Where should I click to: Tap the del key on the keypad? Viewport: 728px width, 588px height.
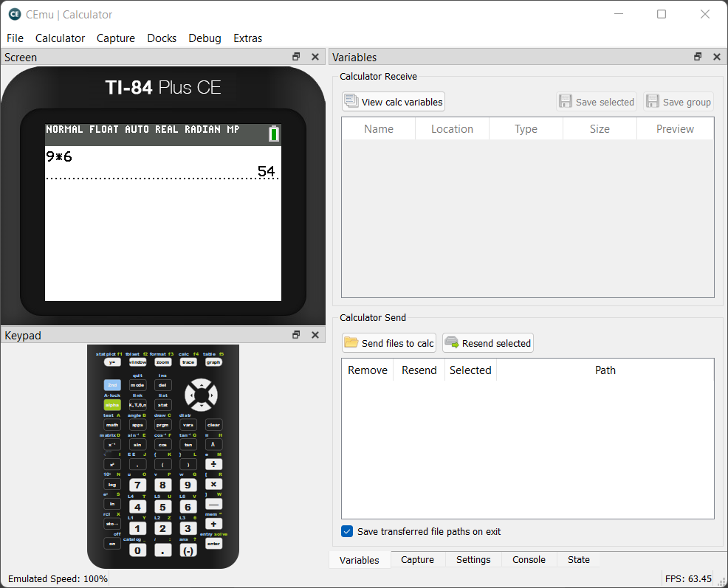coord(163,385)
